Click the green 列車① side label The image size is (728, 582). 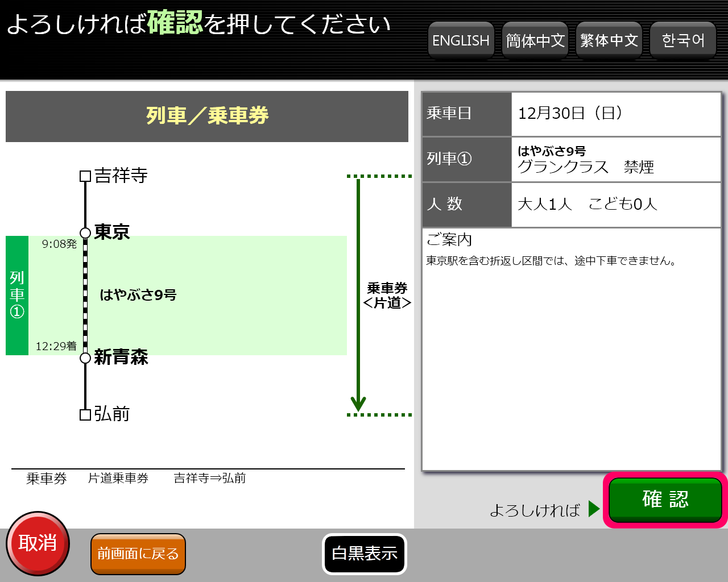click(17, 296)
